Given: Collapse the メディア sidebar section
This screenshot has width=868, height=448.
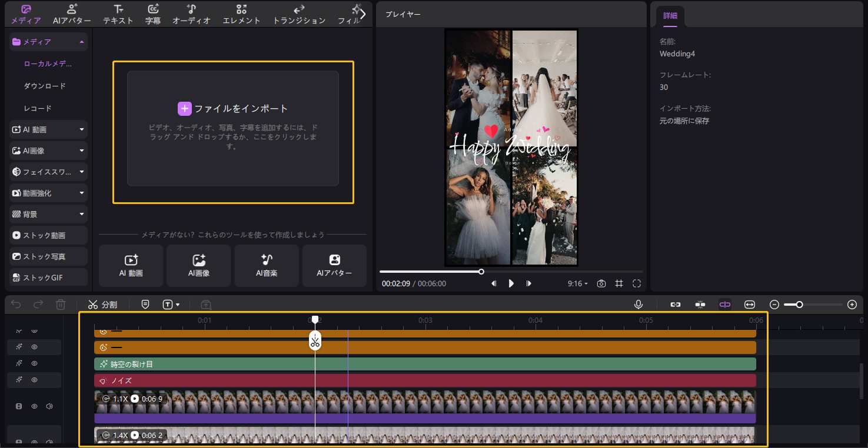Looking at the screenshot, I should coord(81,42).
